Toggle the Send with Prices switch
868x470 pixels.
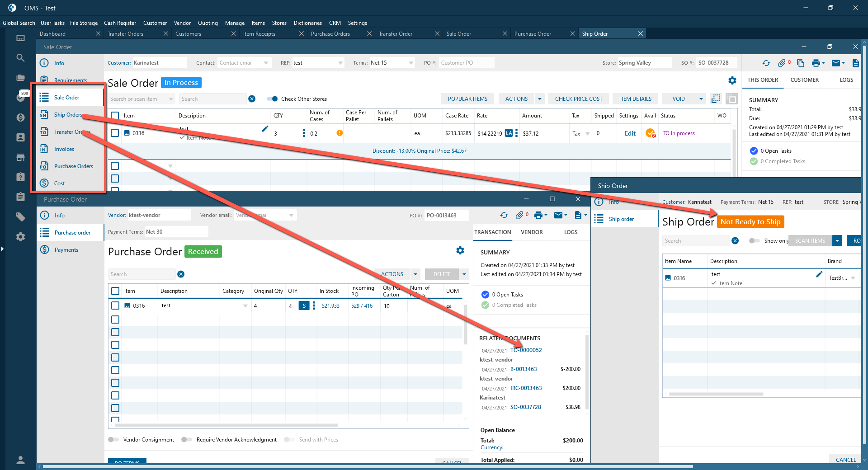coord(289,440)
